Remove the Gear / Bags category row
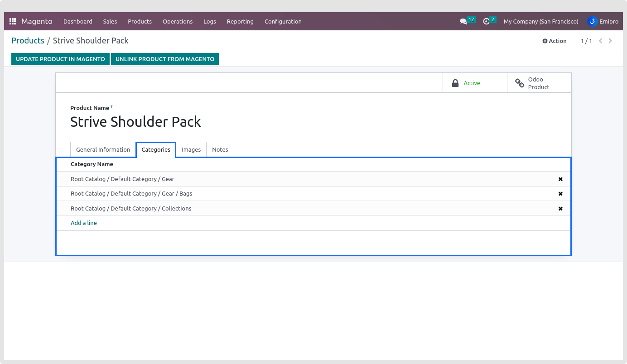 (x=560, y=194)
